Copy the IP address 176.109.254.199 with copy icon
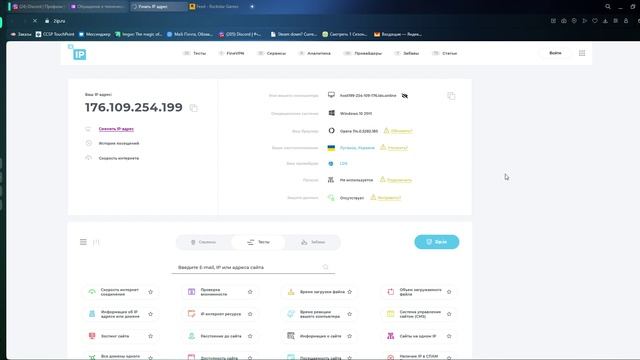The image size is (640, 360). click(193, 108)
